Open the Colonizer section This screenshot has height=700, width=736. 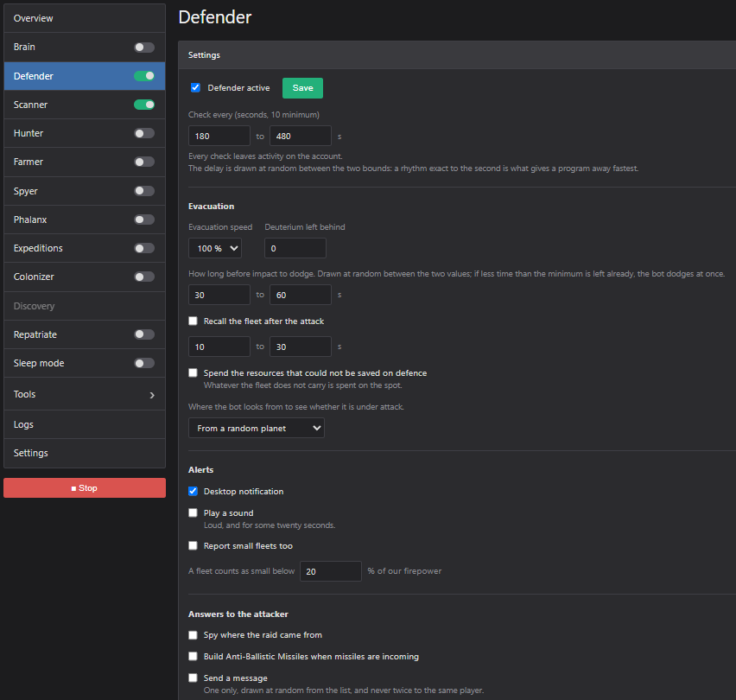pos(34,277)
